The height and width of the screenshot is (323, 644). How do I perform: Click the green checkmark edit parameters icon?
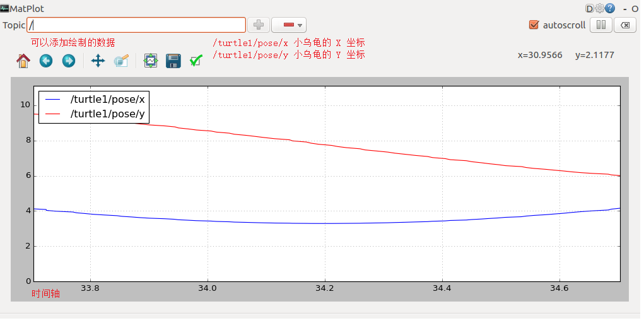click(196, 61)
